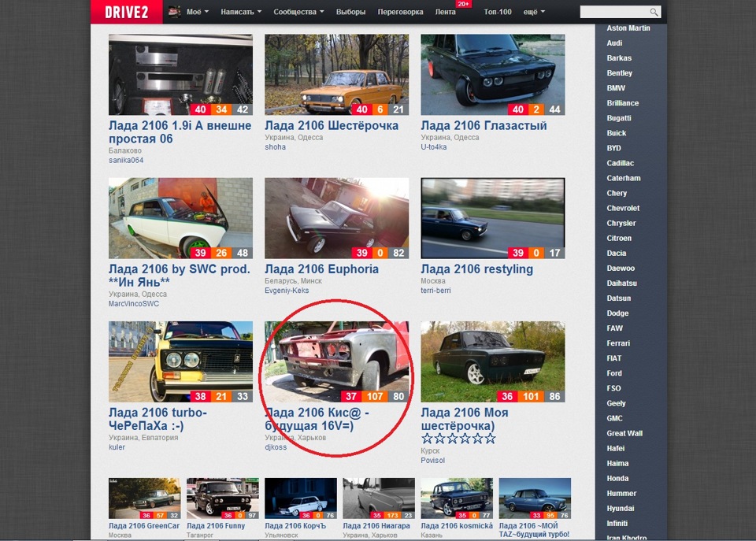Open the Моё dropdown menu
Screen dimensions: 756x541
198,12
